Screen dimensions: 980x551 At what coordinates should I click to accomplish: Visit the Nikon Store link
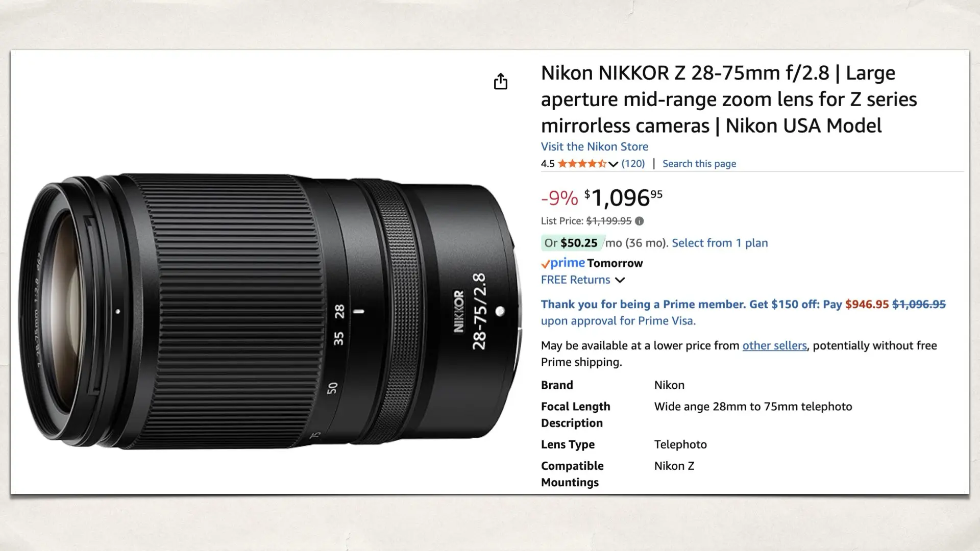(594, 146)
